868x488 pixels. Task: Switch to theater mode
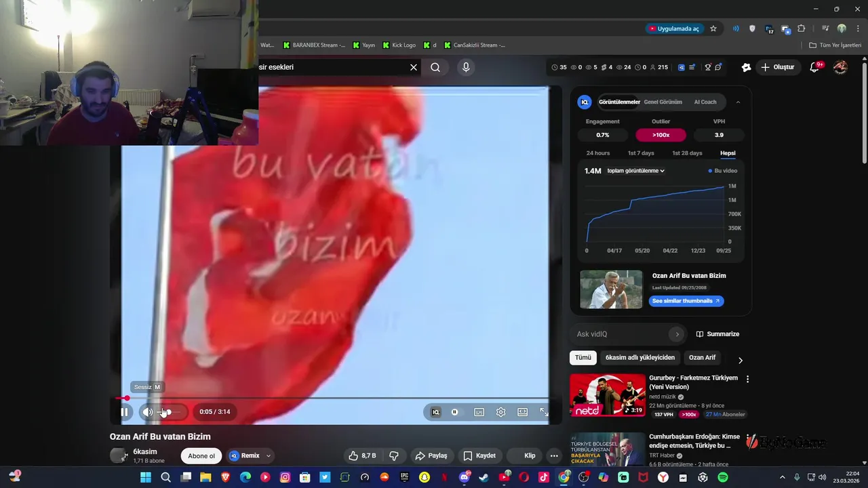coord(522,411)
